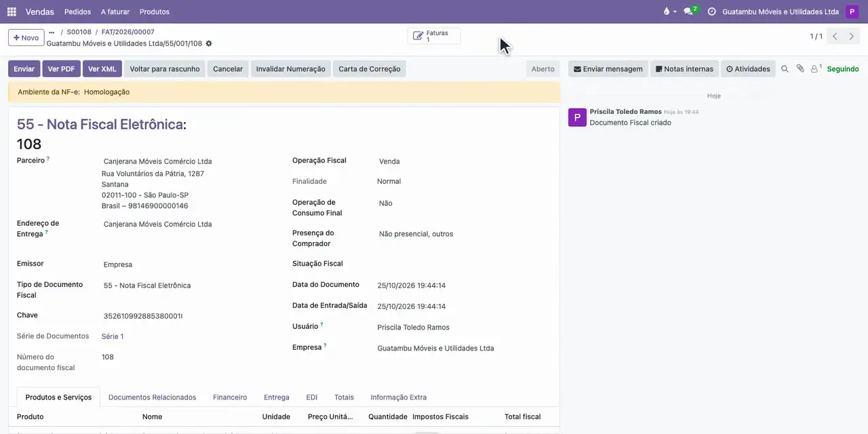Open the gear actions menu beside record name
Image resolution: width=868 pixels, height=434 pixels.
pyautogui.click(x=209, y=43)
